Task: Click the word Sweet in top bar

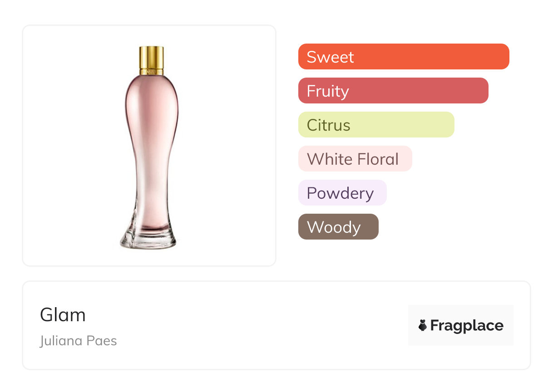Action: pos(330,57)
